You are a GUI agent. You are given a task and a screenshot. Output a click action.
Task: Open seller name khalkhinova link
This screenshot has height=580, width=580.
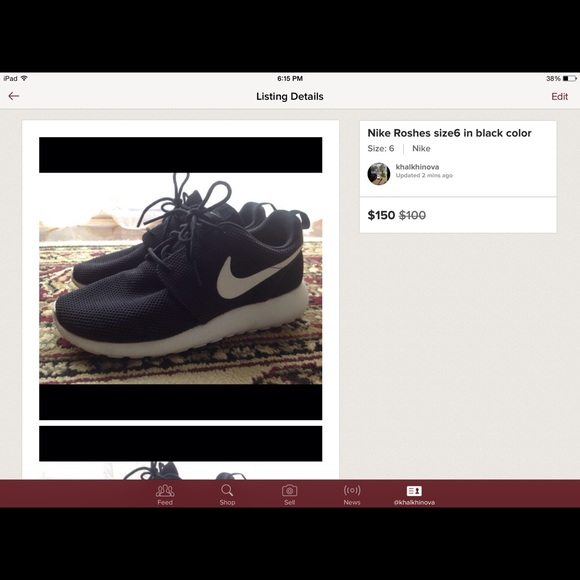coord(417,167)
